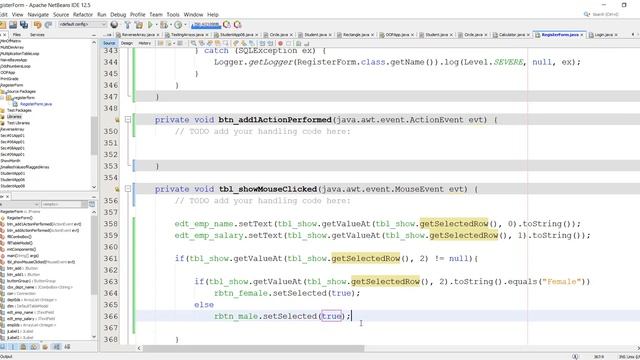Image resolution: width=640 pixels, height=360 pixels.
Task: Open the Navigate menu
Action: pos(38,14)
